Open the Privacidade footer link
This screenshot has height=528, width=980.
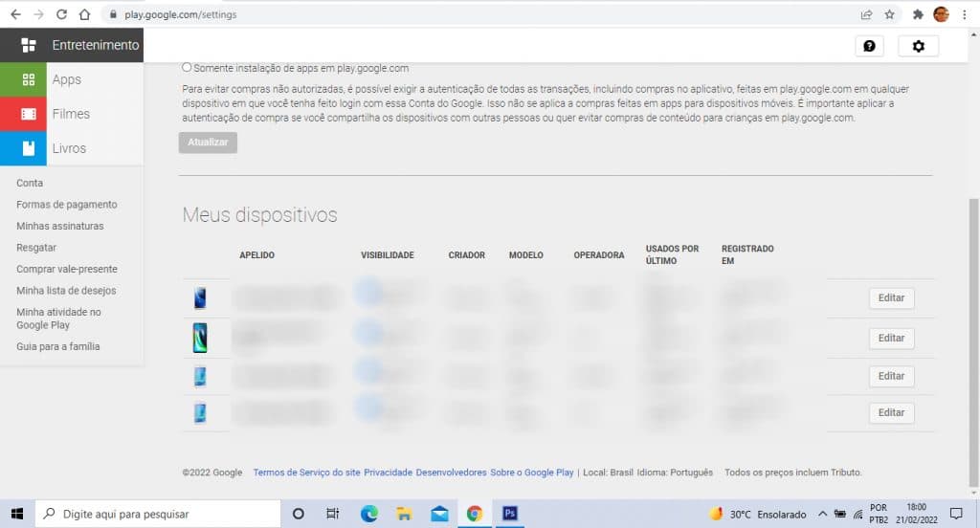point(389,473)
